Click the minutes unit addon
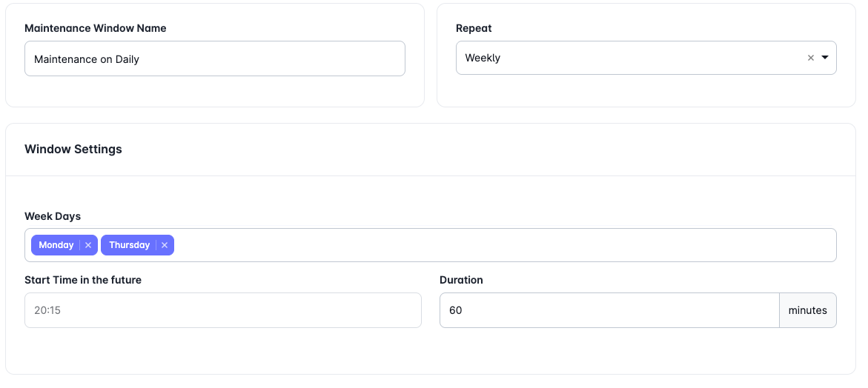 pos(807,310)
